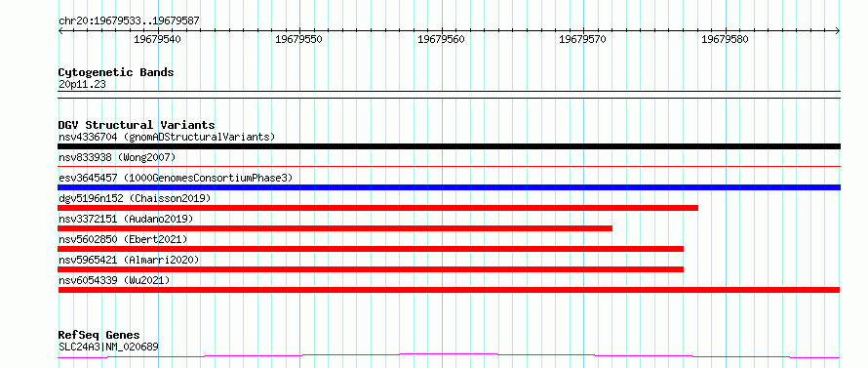The height and width of the screenshot is (368, 868).
Task: Click the cytogenetic band 20p11.23 bar
Action: click(x=449, y=95)
